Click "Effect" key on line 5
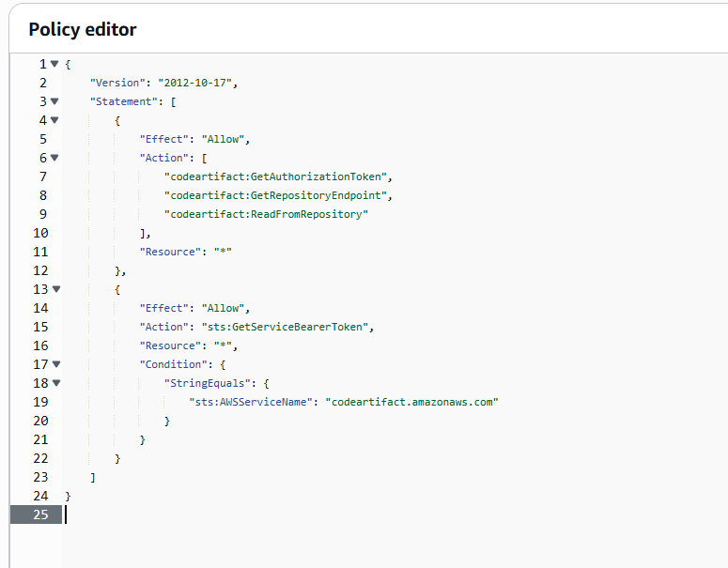728x568 pixels. [163, 139]
